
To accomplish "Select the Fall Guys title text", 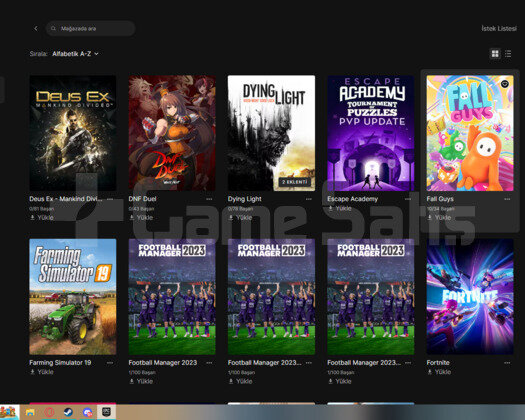I will [x=440, y=199].
